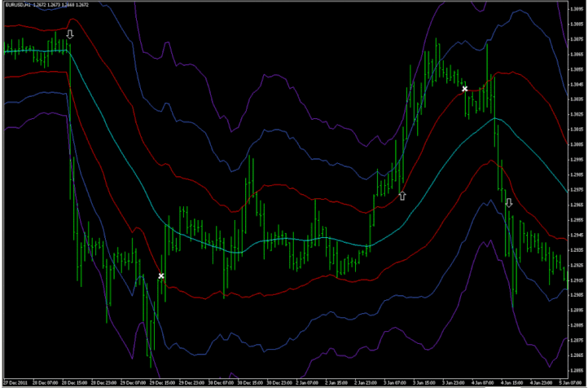Screen dimensions: 588x388
Task: Select the up arrow signal near 3 Jan 07:00
Action: [402, 196]
